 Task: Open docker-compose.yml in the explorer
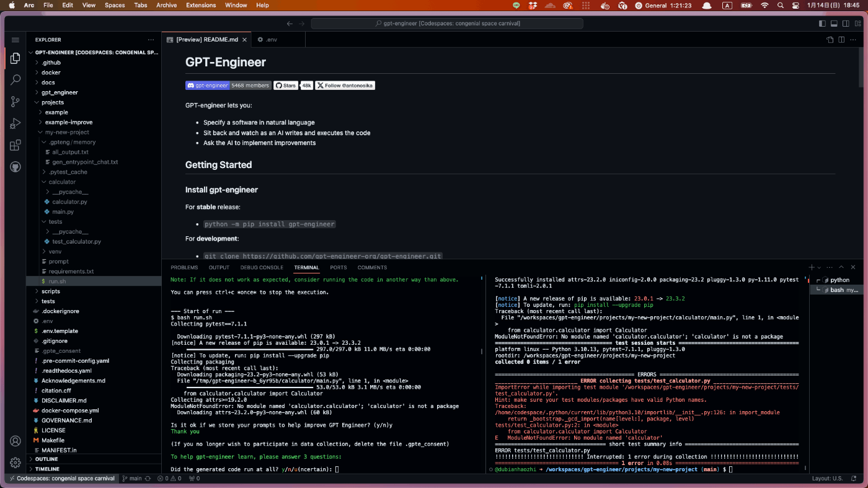[70, 410]
